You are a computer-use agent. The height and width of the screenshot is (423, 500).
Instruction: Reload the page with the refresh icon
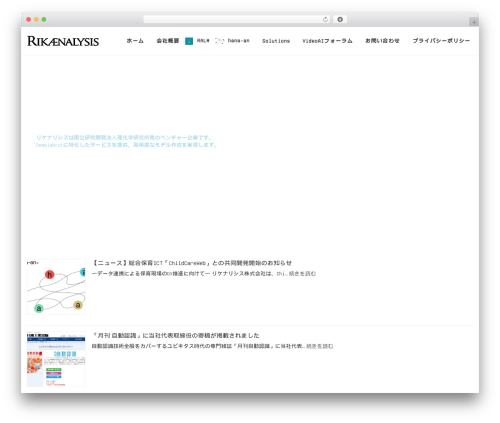pyautogui.click(x=325, y=19)
